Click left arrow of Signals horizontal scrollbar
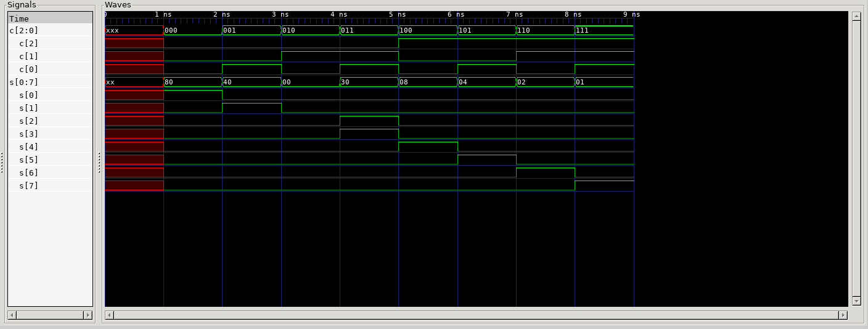868x329 pixels. (12, 315)
